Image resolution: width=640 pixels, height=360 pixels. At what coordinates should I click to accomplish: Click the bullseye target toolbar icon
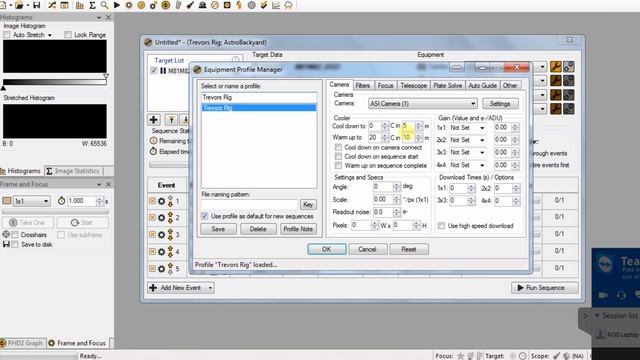[252, 5]
